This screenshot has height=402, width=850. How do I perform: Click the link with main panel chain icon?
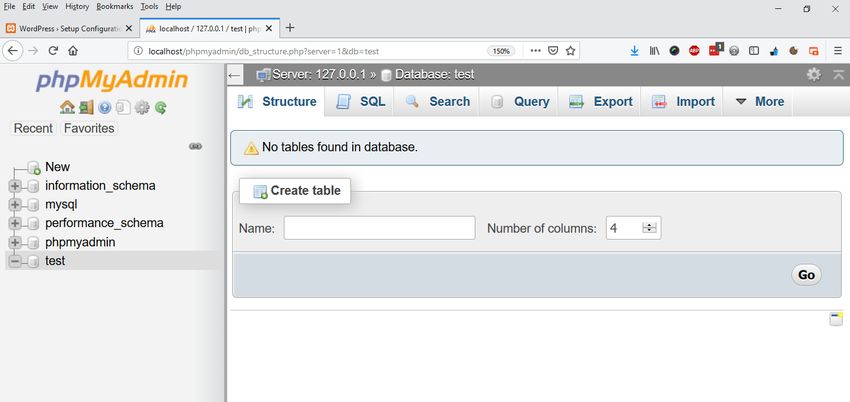(x=196, y=146)
